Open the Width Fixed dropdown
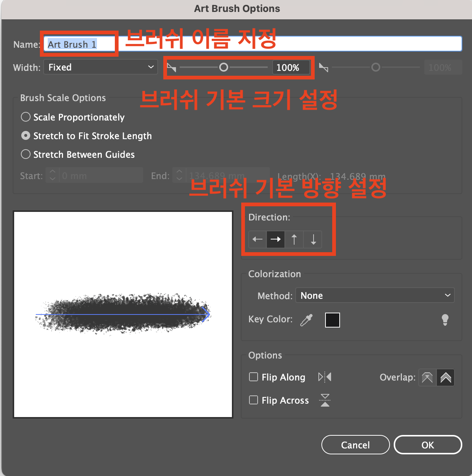The image size is (472, 476). [100, 67]
